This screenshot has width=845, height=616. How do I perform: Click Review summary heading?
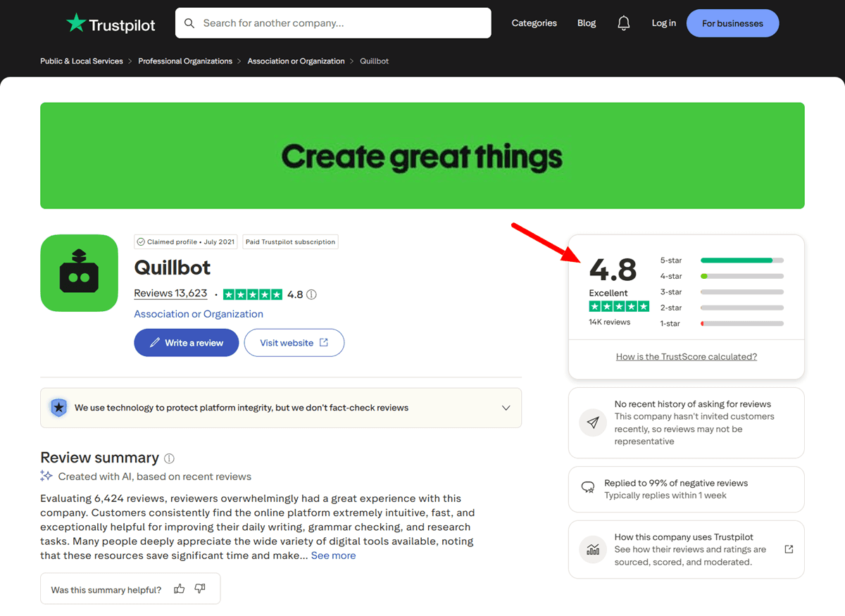pyautogui.click(x=99, y=458)
